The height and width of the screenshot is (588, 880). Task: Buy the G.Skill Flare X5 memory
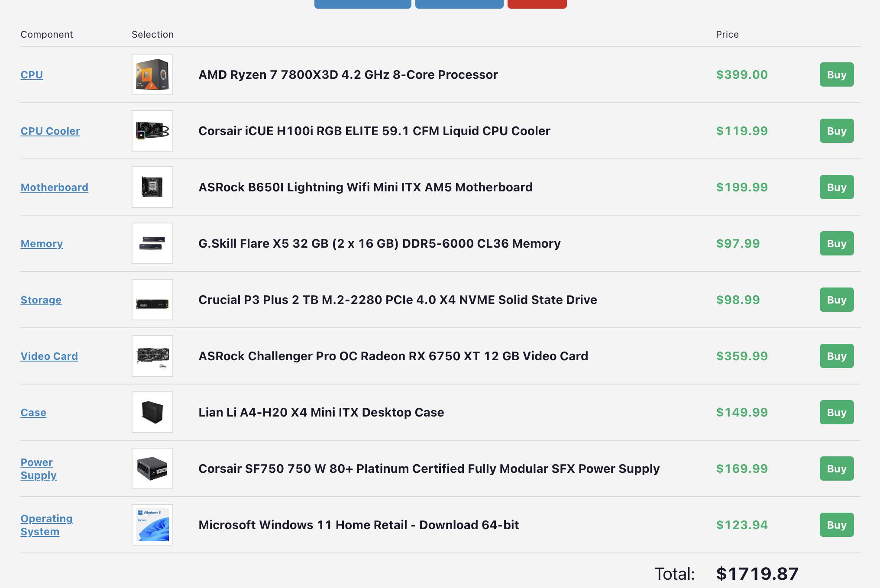837,243
